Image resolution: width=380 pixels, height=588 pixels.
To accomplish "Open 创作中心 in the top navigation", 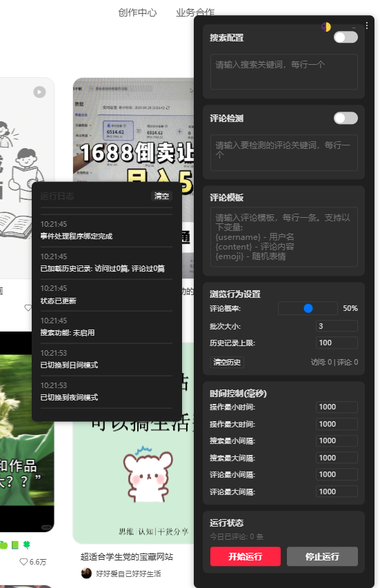I will pos(137,12).
